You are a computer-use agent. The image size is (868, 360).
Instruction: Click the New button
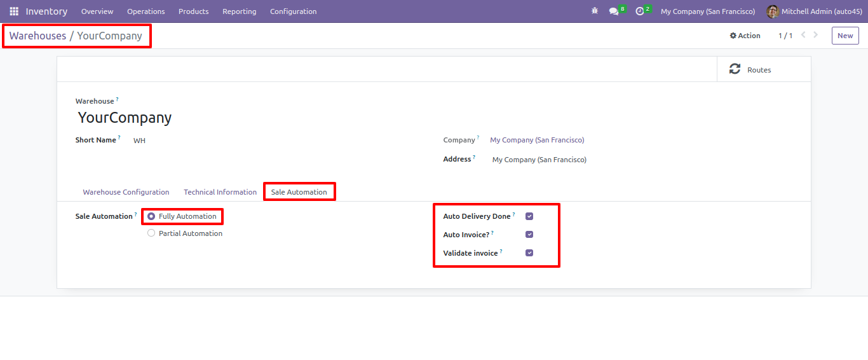(x=845, y=36)
